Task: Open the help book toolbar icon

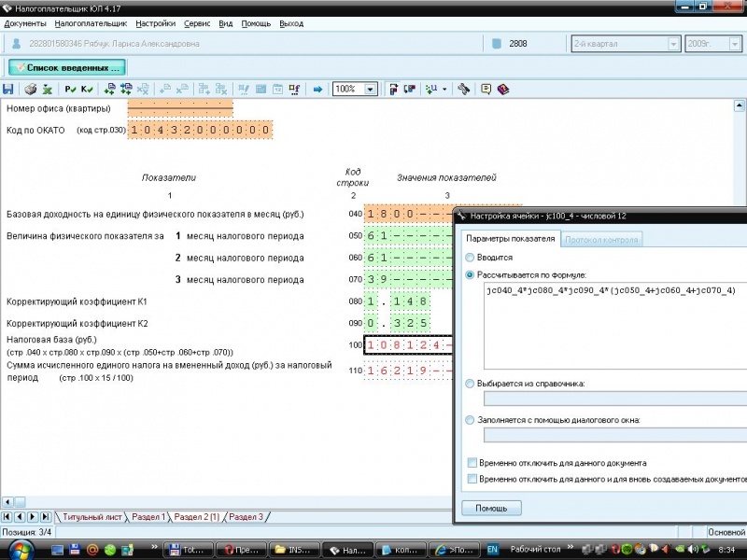Action: pyautogui.click(x=503, y=89)
